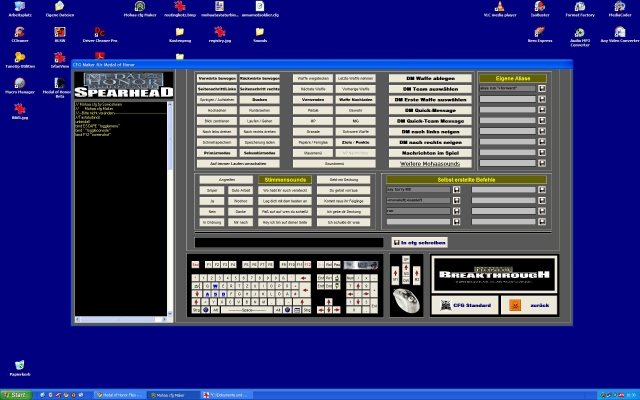Open Eigene Dateien desktop icon
This screenshot has height=400, width=640.
coord(60,9)
